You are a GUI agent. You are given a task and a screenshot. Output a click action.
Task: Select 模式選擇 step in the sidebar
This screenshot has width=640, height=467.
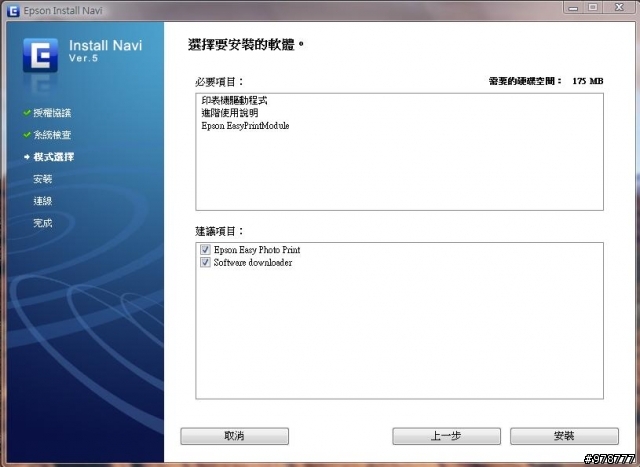[x=53, y=157]
